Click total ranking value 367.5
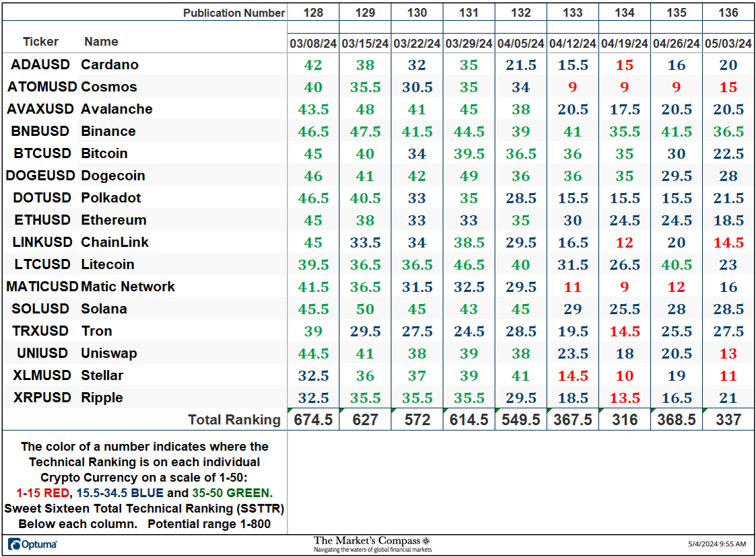This screenshot has height=557, width=756. tap(573, 420)
